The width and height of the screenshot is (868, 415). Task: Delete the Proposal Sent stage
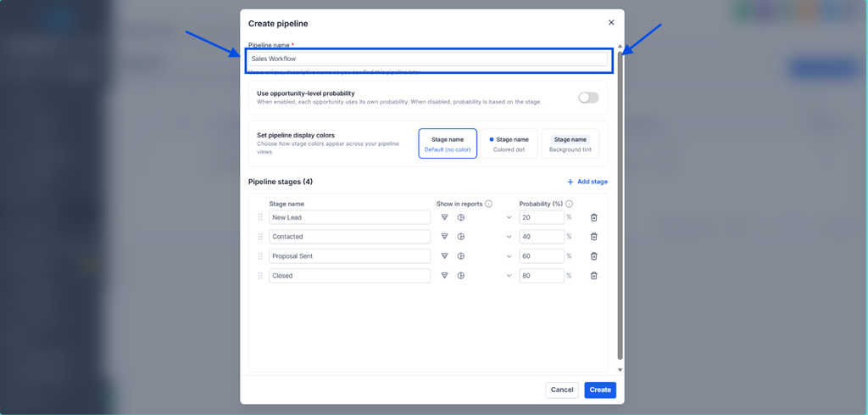coord(594,256)
